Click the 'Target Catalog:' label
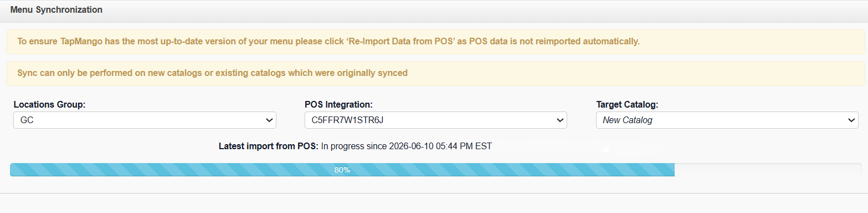The image size is (868, 213). click(627, 104)
